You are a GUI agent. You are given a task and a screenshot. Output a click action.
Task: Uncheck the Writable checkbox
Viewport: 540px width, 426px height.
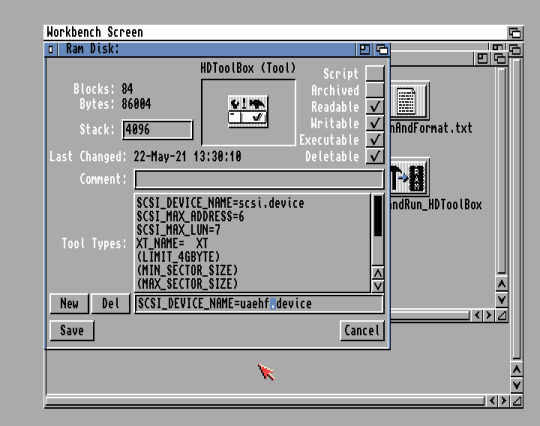point(375,123)
